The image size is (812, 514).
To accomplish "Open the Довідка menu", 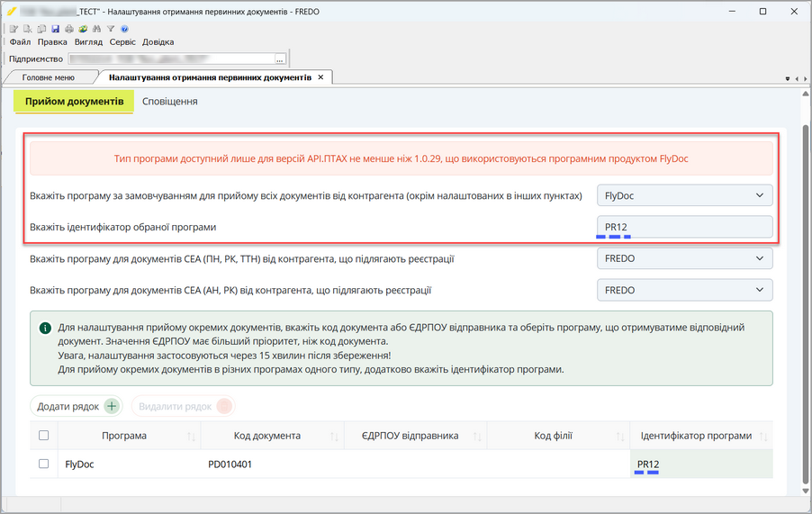I will tap(158, 42).
